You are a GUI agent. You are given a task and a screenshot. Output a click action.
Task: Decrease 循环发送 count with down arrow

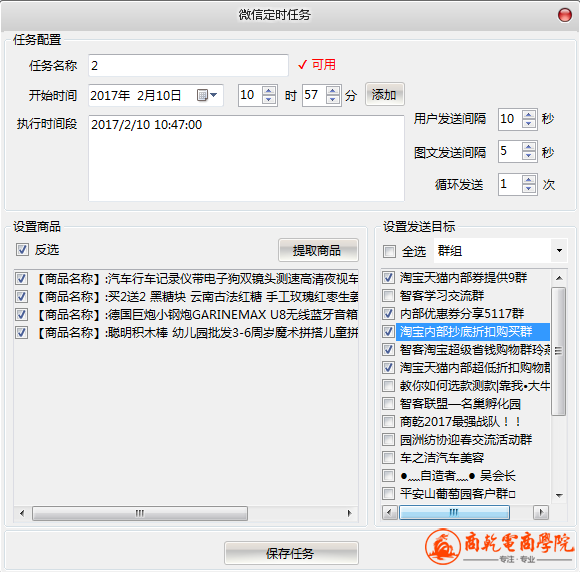pos(529,189)
